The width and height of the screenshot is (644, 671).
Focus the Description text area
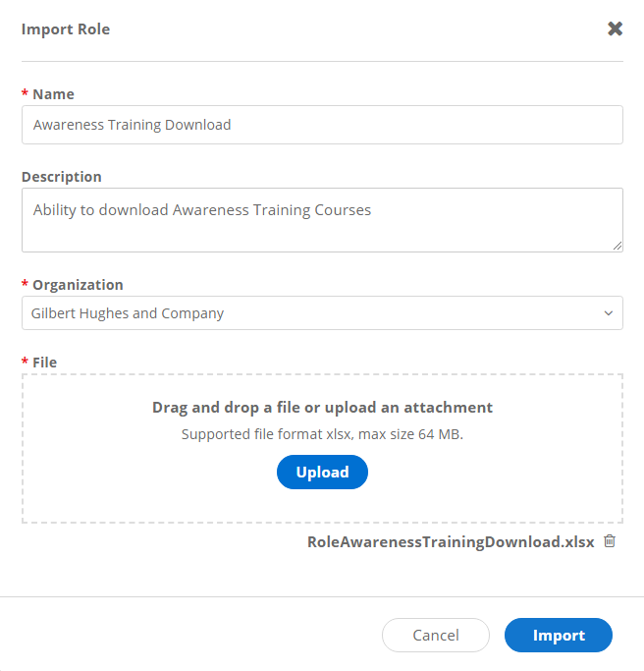pos(322,219)
